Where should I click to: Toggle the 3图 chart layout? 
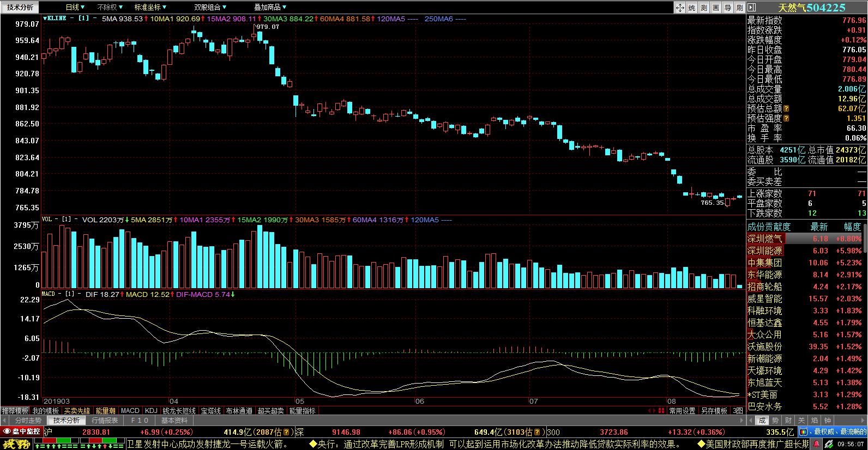coord(738,411)
